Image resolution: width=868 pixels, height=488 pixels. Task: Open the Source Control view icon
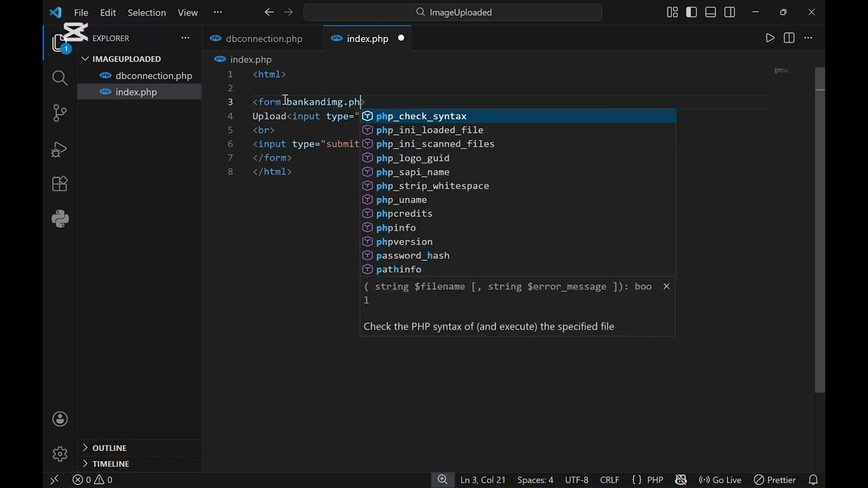60,113
